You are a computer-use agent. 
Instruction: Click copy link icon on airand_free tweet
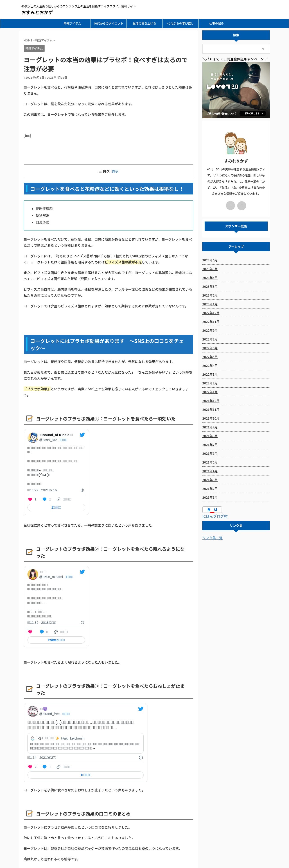coord(58,767)
